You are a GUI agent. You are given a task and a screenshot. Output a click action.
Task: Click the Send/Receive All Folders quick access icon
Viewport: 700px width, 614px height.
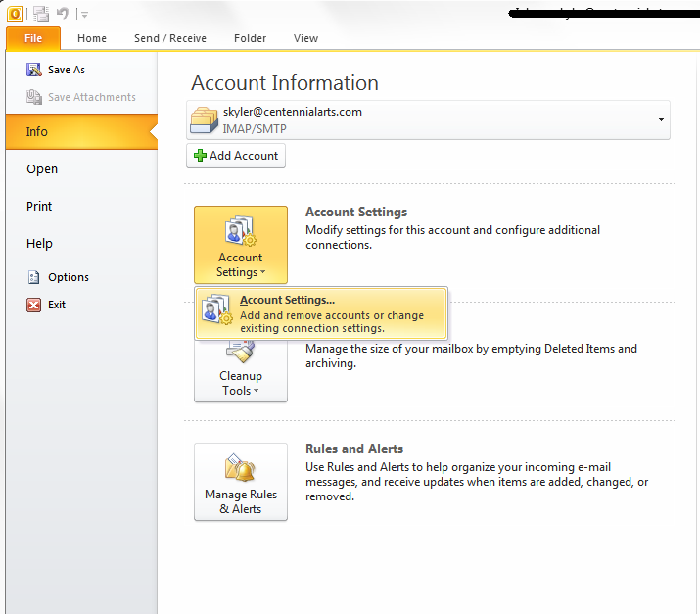tap(41, 14)
